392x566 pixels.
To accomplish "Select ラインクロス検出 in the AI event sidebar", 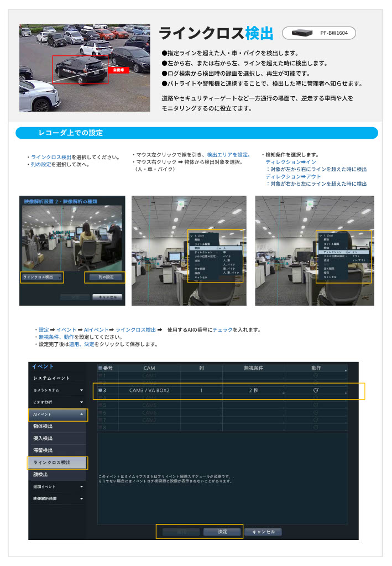I will pyautogui.click(x=58, y=462).
